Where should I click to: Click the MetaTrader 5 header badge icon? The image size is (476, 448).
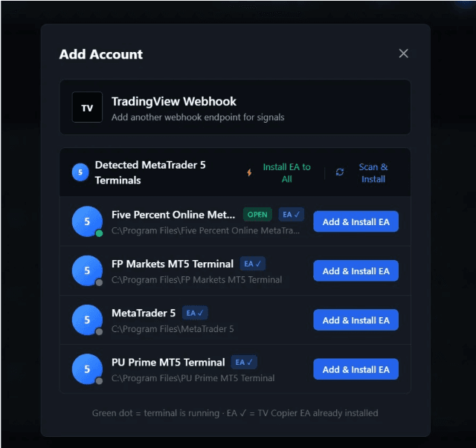pyautogui.click(x=80, y=172)
